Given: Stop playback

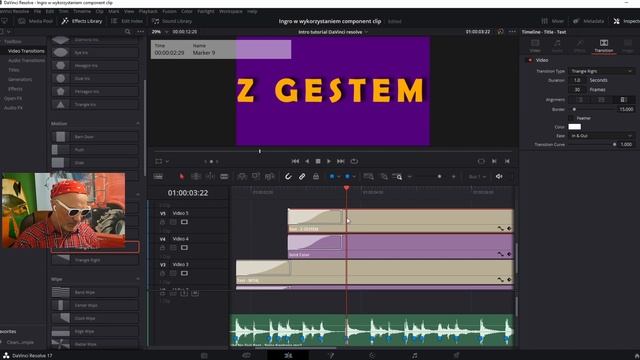Looking at the screenshot, I should [318, 161].
